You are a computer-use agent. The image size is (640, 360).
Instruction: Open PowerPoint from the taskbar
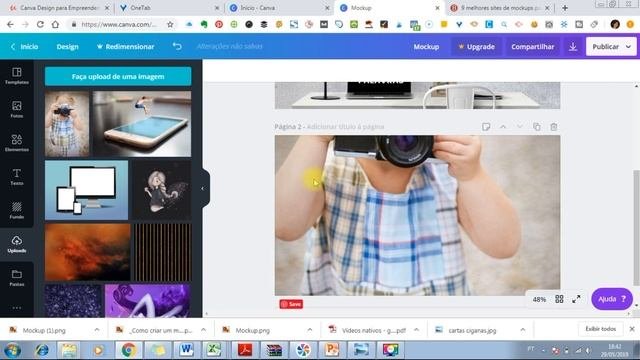click(x=332, y=350)
